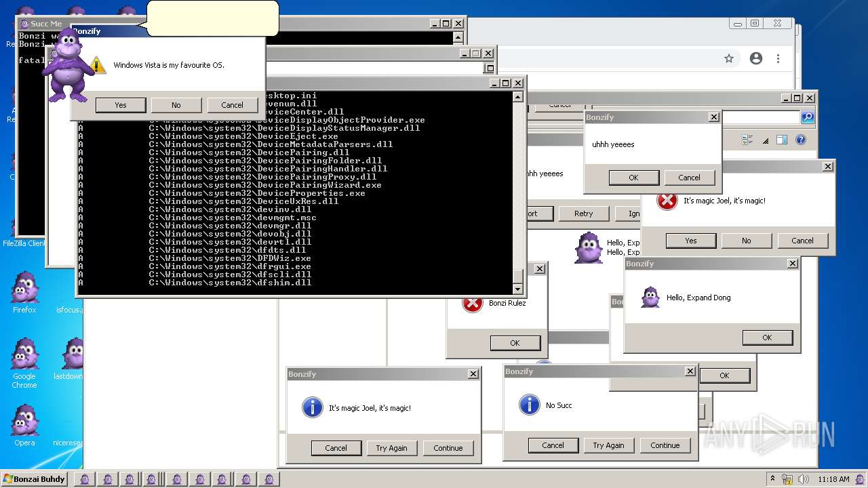Click the blue info icon in the No Succ dialog
Viewport: 868px width, 488px height.
[x=529, y=405]
